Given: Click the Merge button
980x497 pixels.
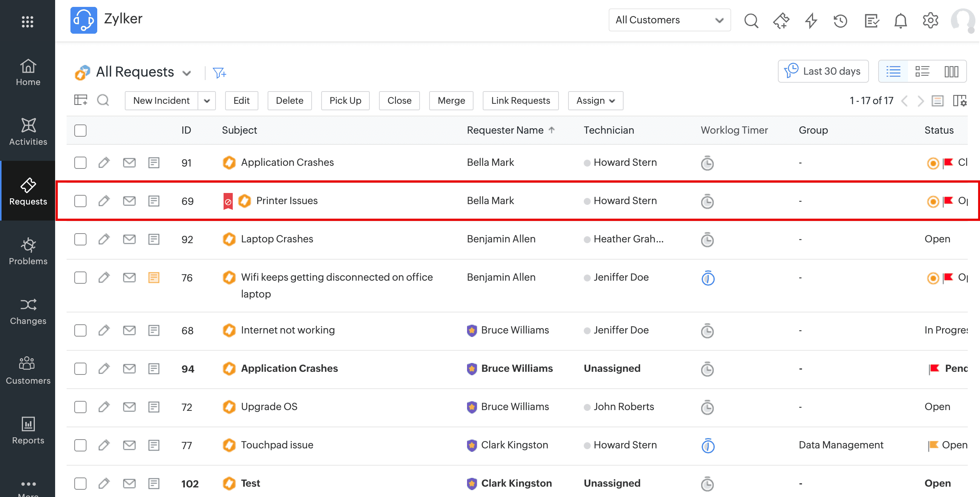Looking at the screenshot, I should tap(451, 101).
